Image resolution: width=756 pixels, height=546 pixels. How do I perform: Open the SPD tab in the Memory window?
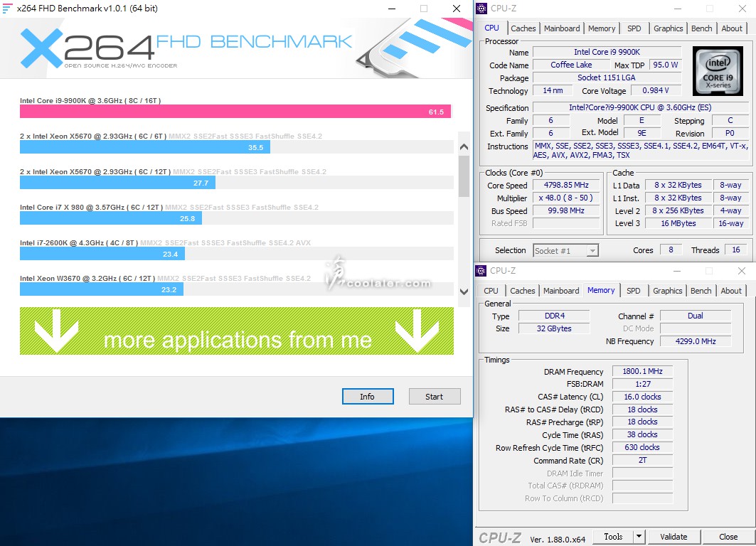click(633, 291)
